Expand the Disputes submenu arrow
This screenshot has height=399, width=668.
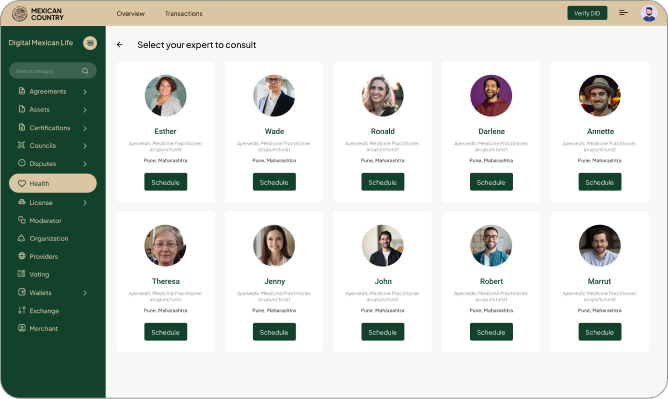coord(85,164)
